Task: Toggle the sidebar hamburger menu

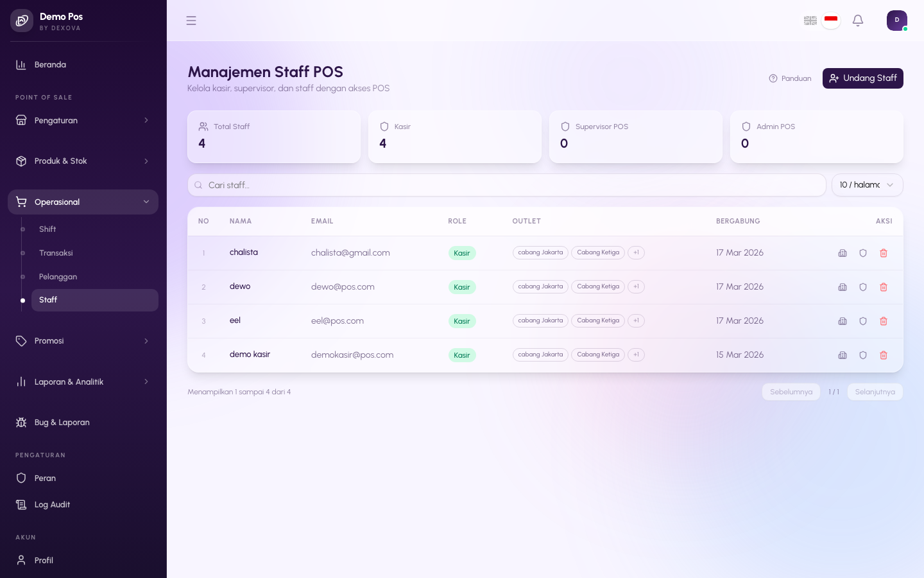Action: tap(191, 21)
